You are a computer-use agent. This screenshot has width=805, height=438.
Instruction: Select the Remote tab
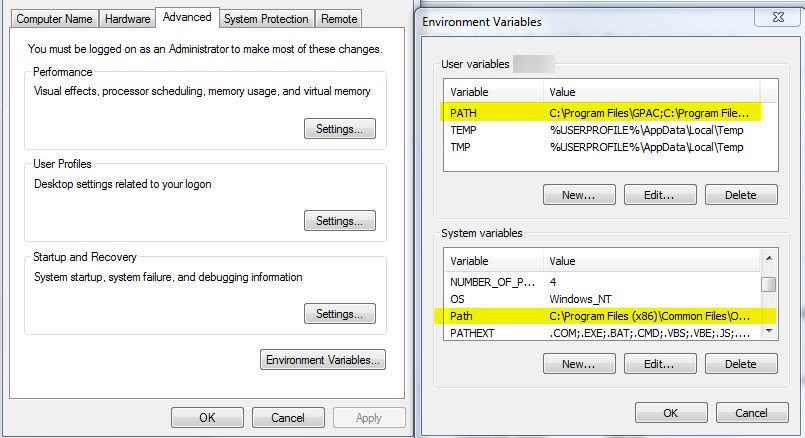340,18
